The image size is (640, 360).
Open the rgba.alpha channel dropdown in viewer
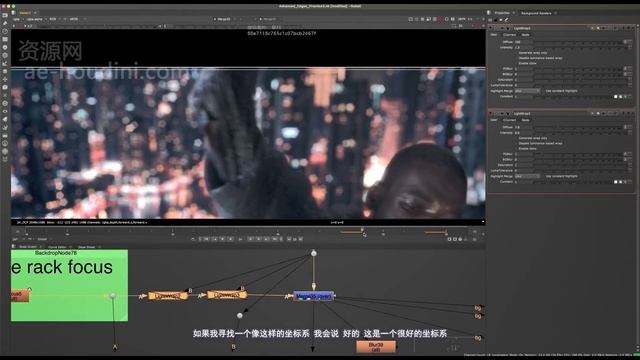coord(36,19)
